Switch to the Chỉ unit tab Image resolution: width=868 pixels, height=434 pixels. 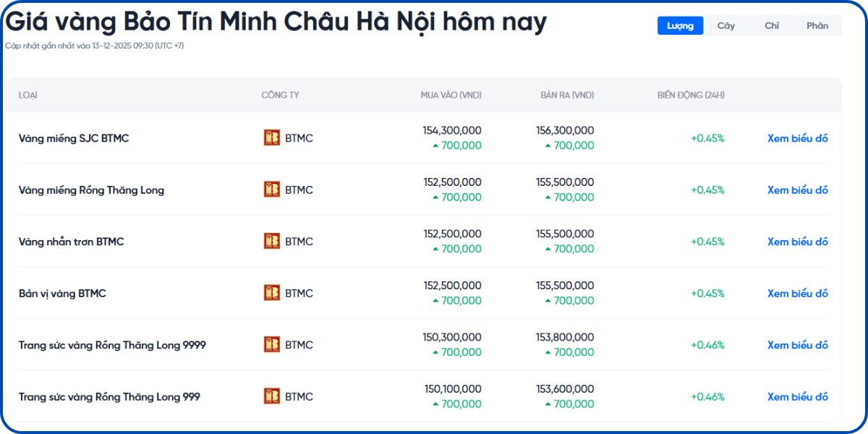click(771, 25)
